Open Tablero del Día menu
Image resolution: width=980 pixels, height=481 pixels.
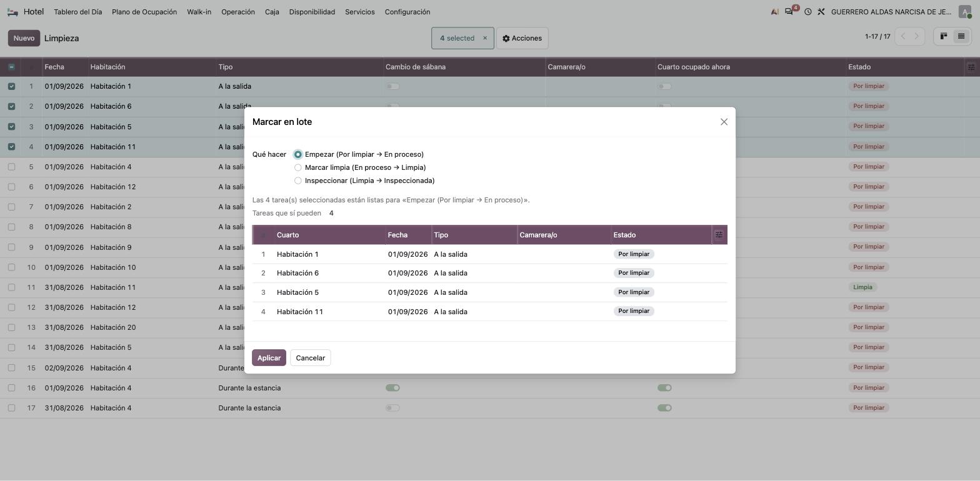pos(78,12)
